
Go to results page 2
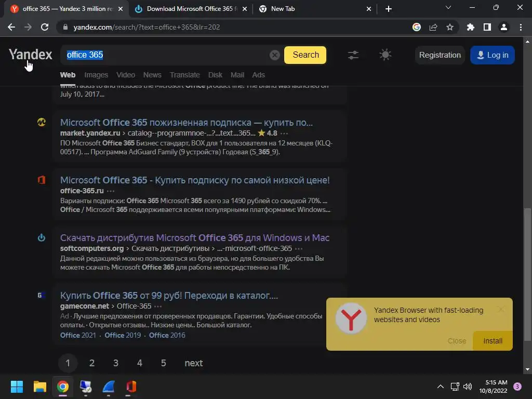pos(91,363)
